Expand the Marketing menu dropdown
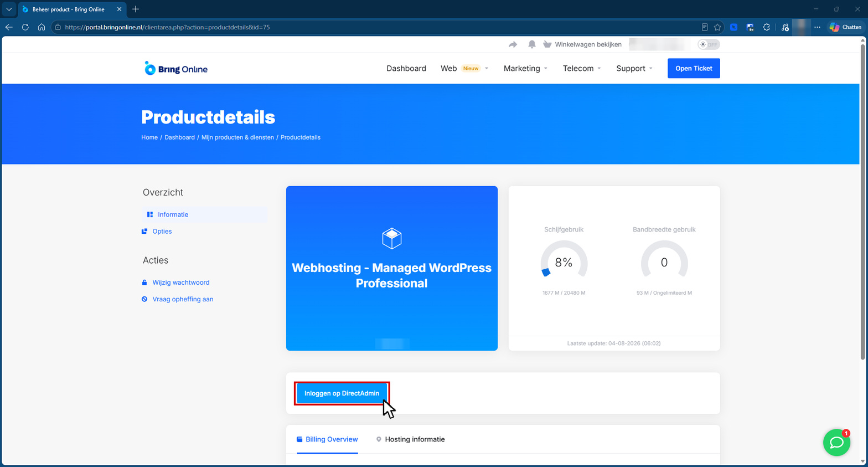Image resolution: width=868 pixels, height=467 pixels. pyautogui.click(x=525, y=68)
